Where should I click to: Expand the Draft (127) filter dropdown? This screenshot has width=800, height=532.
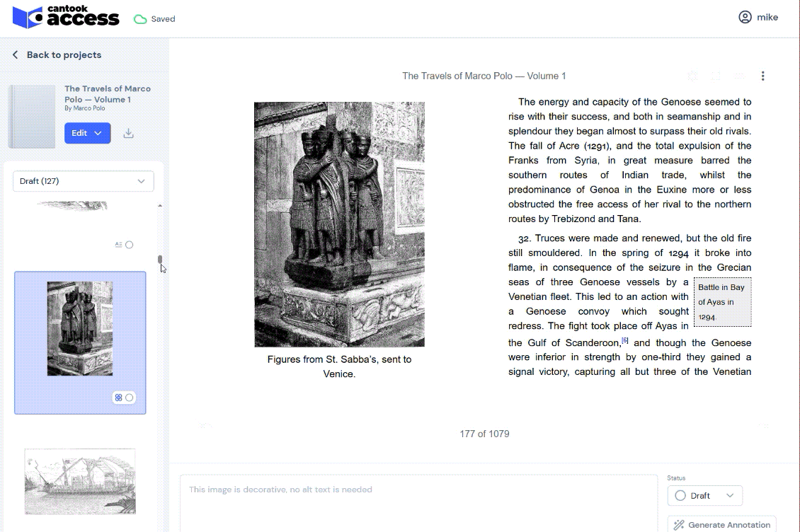pyautogui.click(x=84, y=181)
